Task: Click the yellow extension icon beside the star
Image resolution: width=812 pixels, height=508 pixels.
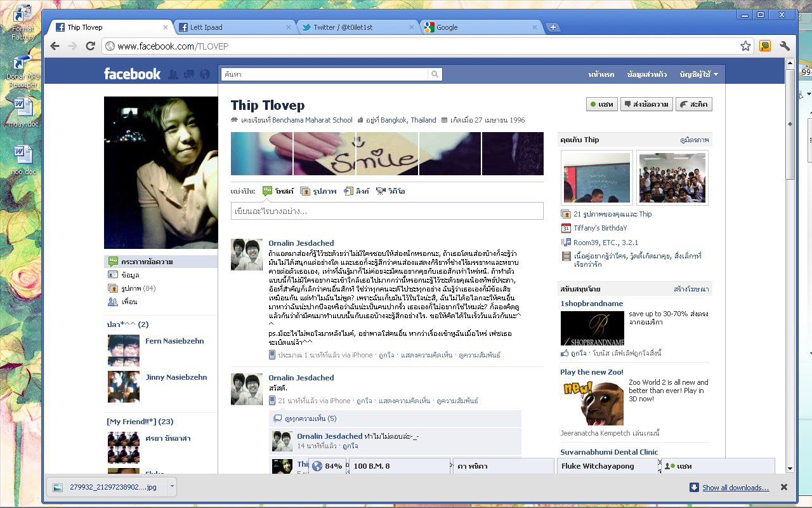Action: pyautogui.click(x=765, y=46)
